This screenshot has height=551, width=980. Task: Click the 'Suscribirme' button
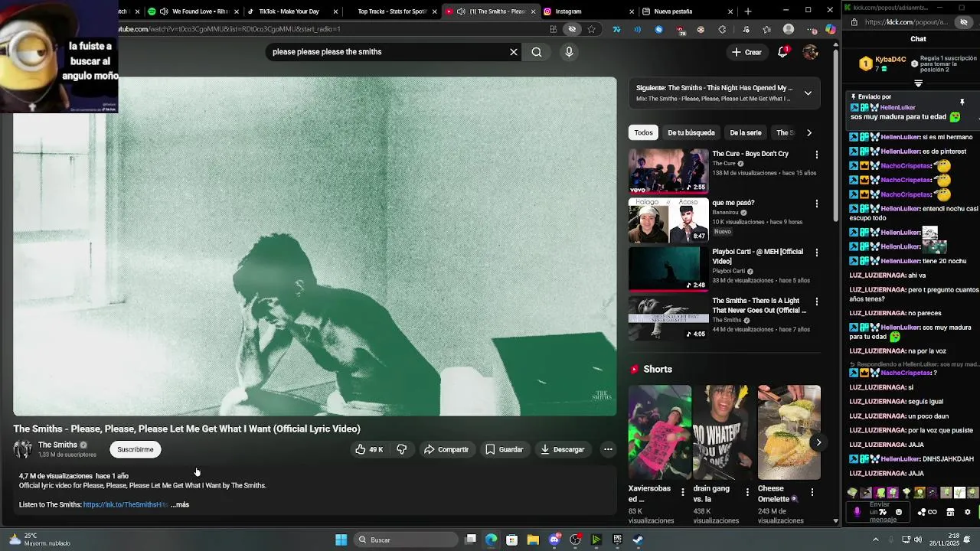tap(136, 449)
